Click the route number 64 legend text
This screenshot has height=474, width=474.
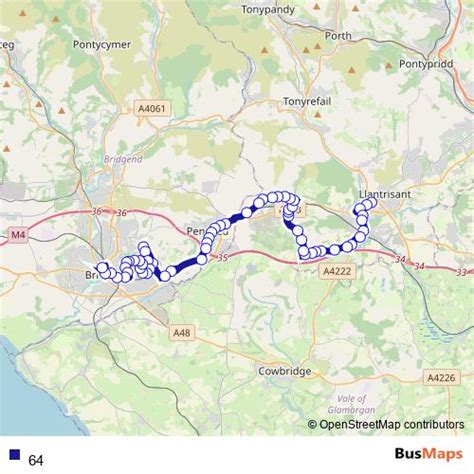36,460
